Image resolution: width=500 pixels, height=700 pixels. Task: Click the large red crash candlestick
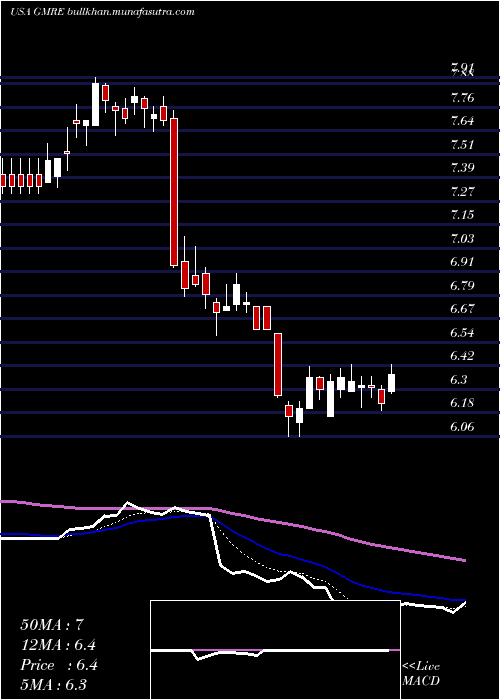tap(174, 192)
